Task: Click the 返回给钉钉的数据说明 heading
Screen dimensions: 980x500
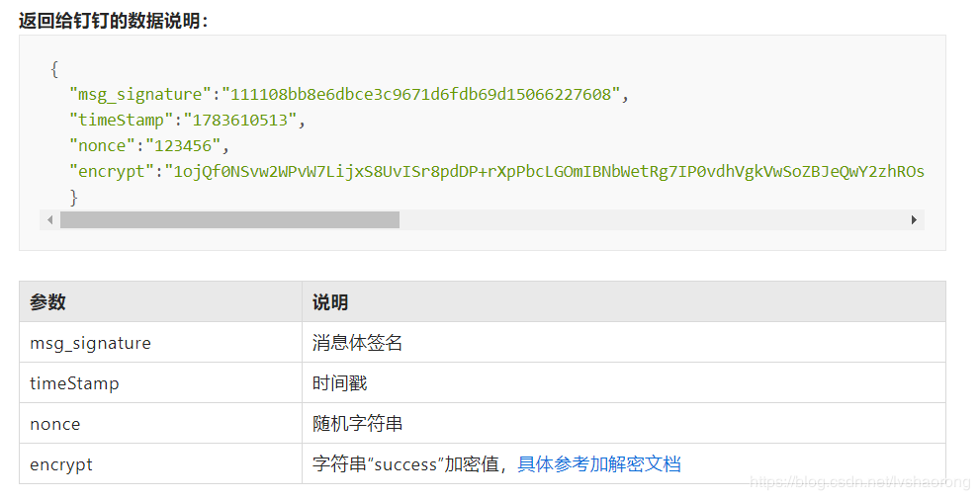Action: (113, 21)
